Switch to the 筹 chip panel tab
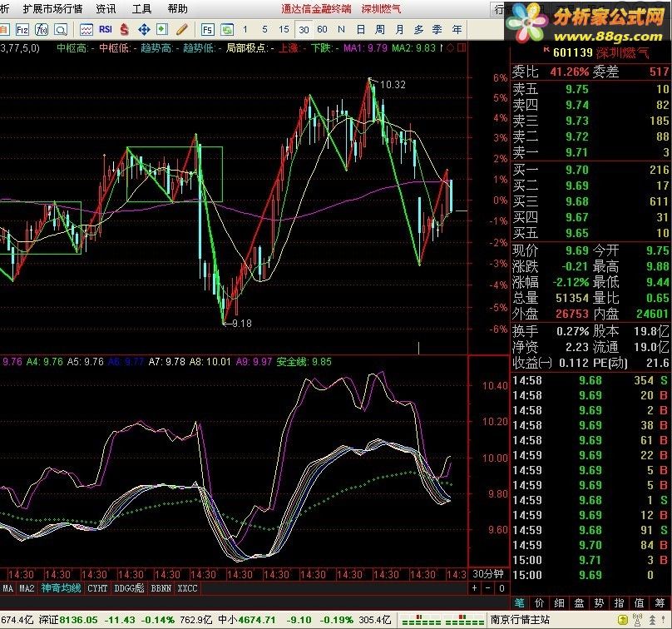Screen dimensions: 672x629 pyautogui.click(x=660, y=603)
